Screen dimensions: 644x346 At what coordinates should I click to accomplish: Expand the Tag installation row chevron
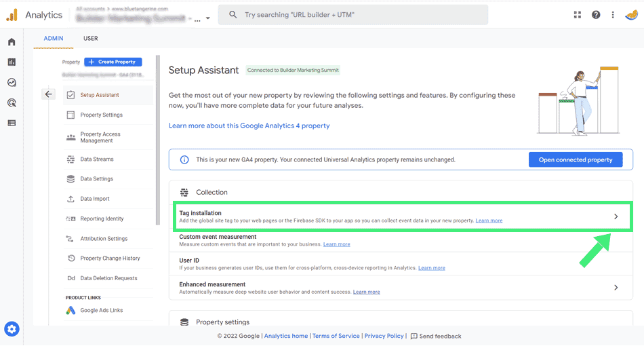(616, 216)
